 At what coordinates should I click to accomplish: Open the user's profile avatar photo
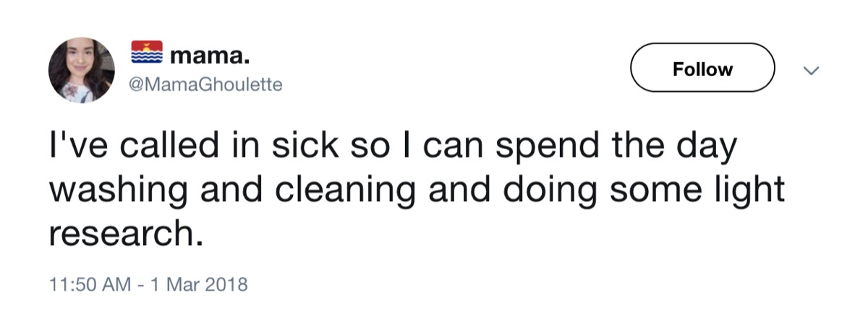82,69
